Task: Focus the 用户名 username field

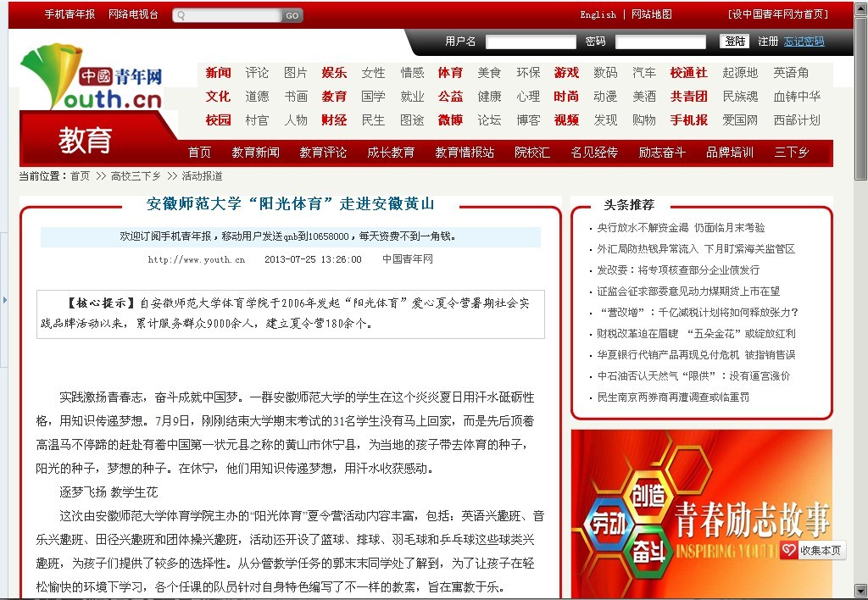Action: 531,42
